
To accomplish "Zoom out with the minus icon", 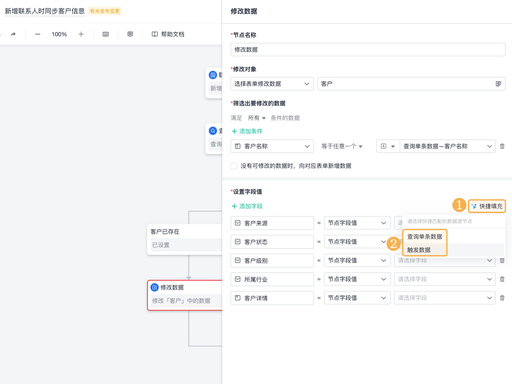I will point(38,34).
